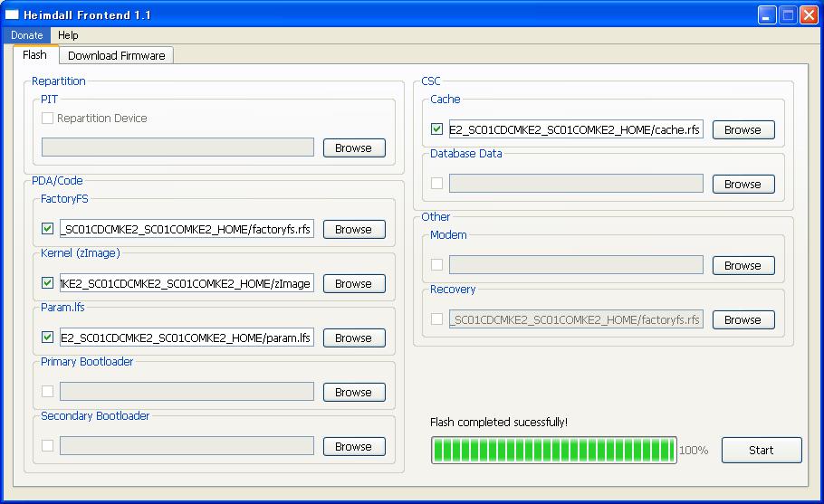Click the FactoryFS path field with factoryfs.rfs

(187, 229)
